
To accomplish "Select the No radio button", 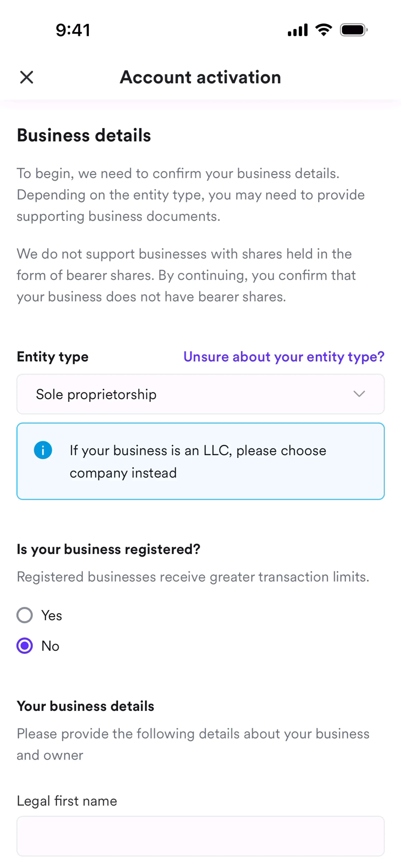I will [25, 646].
